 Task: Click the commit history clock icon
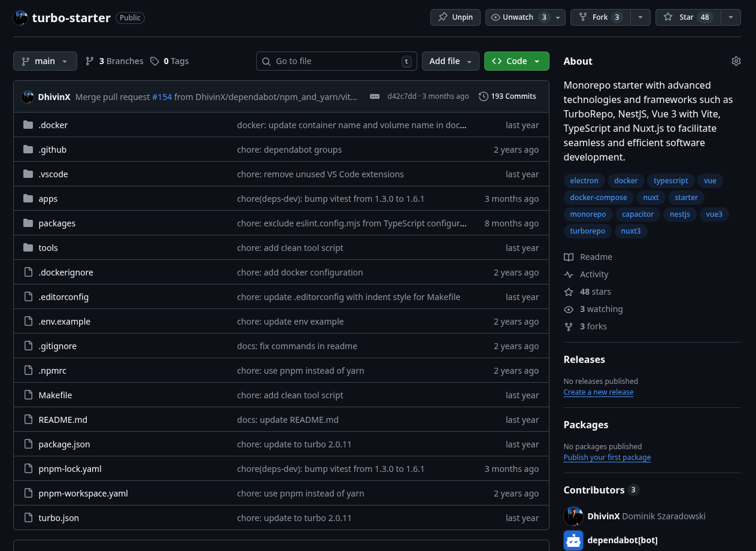[x=483, y=96]
